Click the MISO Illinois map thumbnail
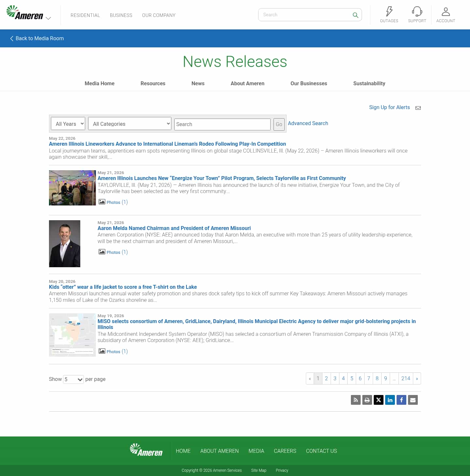Image resolution: width=470 pixels, height=476 pixels. tap(72, 335)
